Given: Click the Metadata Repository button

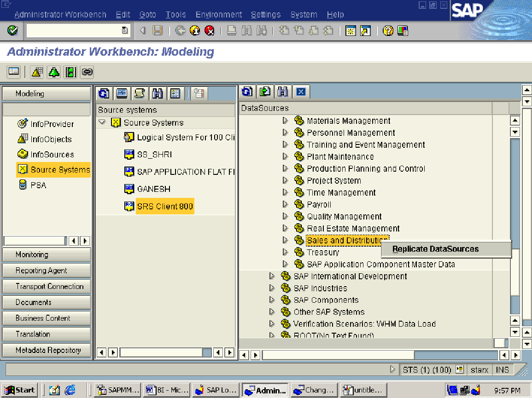Looking at the screenshot, I should 47,350.
